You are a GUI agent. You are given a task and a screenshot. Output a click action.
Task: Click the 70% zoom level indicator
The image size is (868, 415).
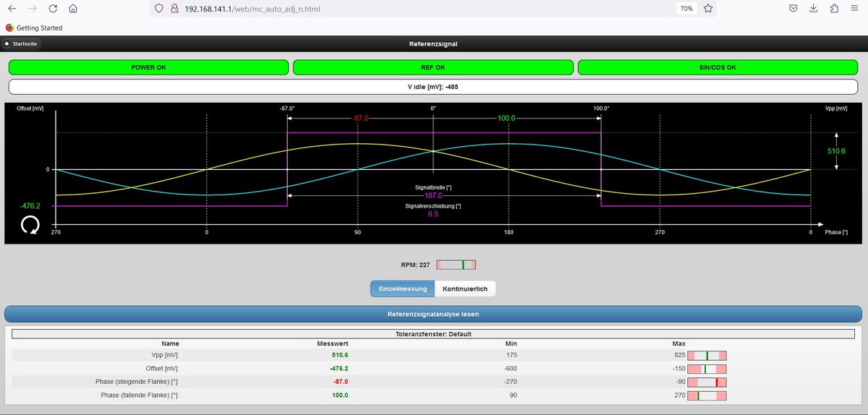click(686, 9)
